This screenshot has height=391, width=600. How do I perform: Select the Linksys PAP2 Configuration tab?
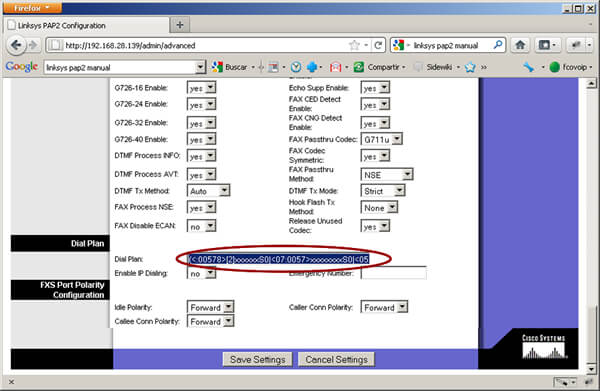(x=86, y=26)
